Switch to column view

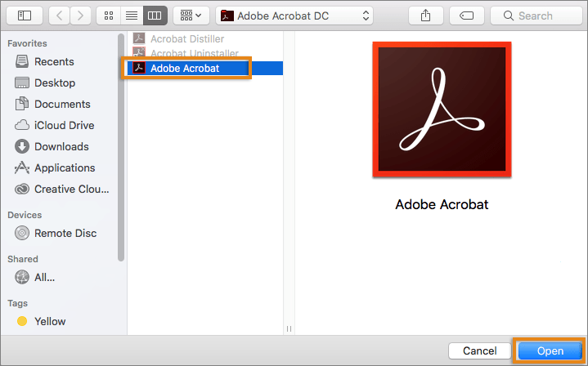155,16
